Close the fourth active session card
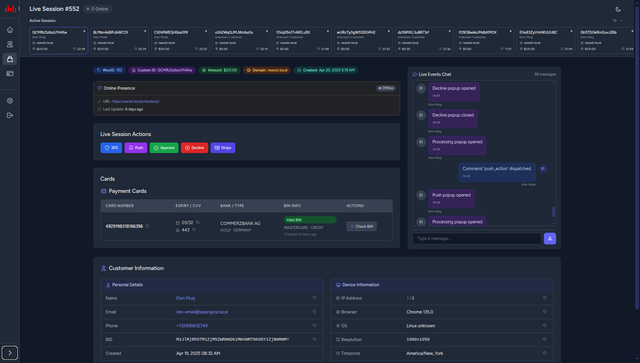The width and height of the screenshot is (640, 363). [x=267, y=31]
